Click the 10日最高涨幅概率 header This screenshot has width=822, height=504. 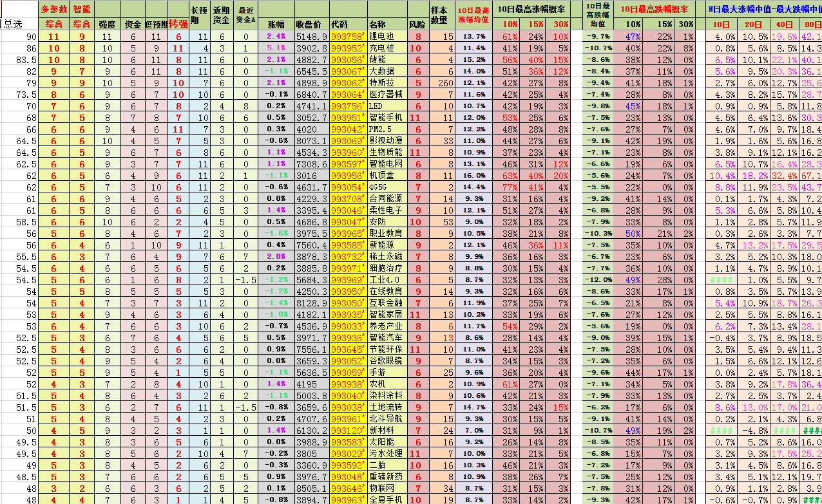click(x=531, y=9)
